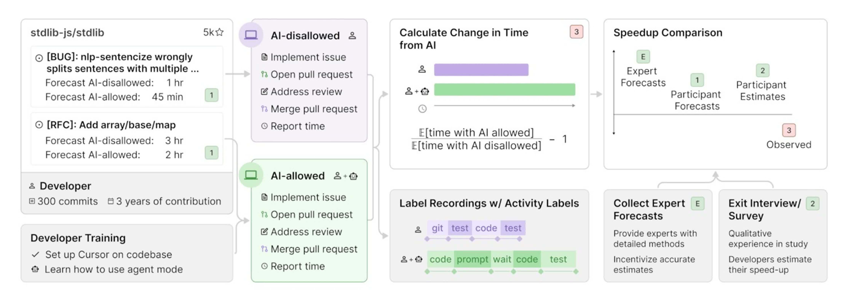This screenshot has height=305, width=868.
Task: Click the green prompt activity label segment
Action: (x=472, y=259)
